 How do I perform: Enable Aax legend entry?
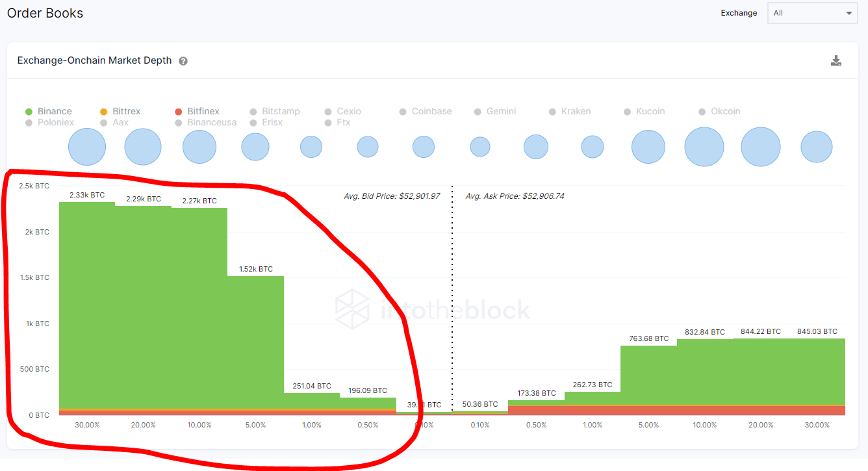click(x=114, y=122)
